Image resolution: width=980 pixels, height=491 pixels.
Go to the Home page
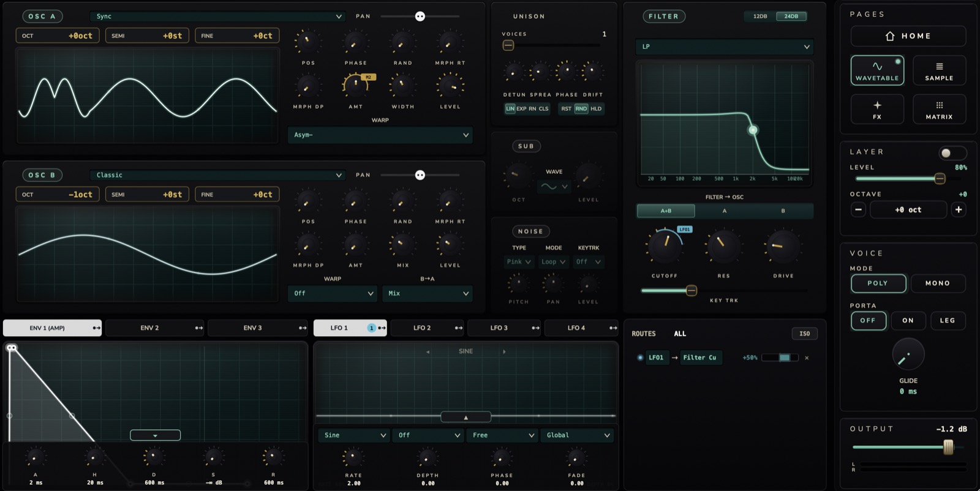908,36
